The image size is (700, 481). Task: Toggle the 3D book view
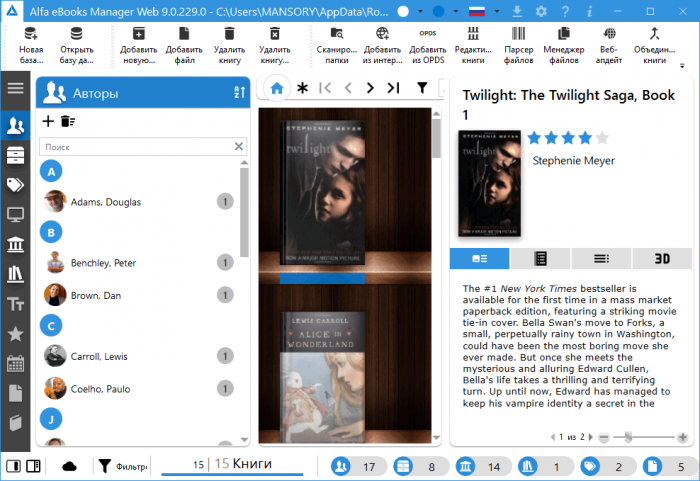pyautogui.click(x=662, y=258)
